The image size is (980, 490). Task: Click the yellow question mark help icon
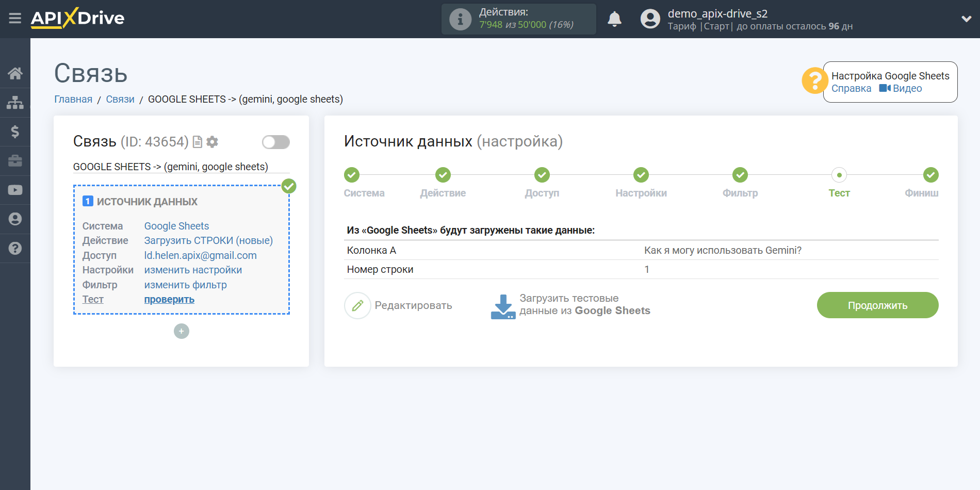point(814,81)
